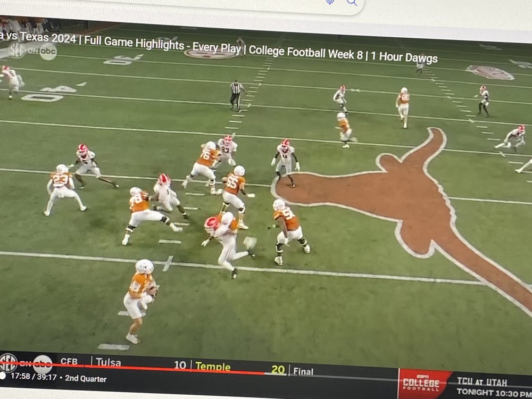This screenshot has width=532, height=399.
Task: Click the red played portion of progress bar
Action: (133, 368)
